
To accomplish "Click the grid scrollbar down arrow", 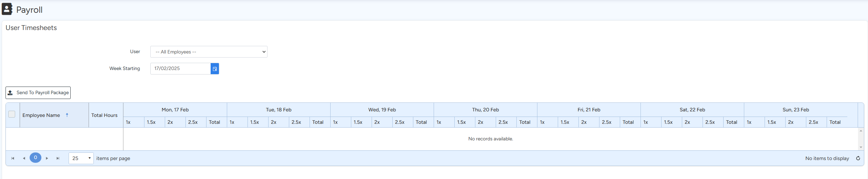I will click(861, 147).
